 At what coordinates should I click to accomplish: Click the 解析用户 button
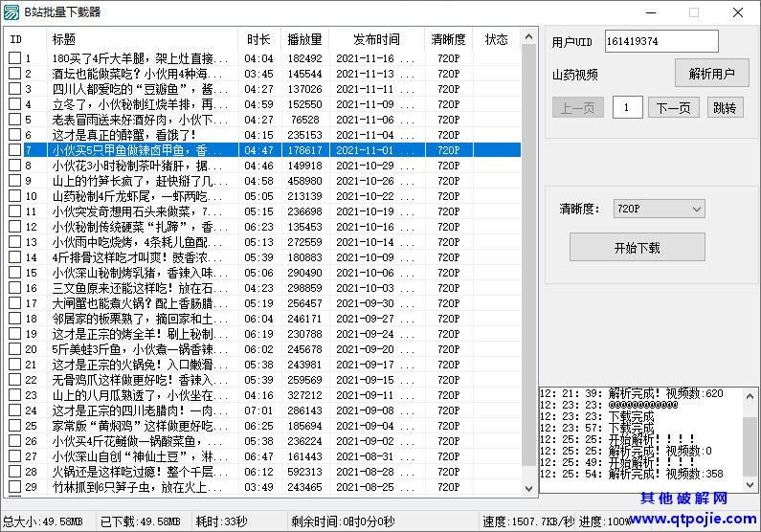(x=711, y=74)
